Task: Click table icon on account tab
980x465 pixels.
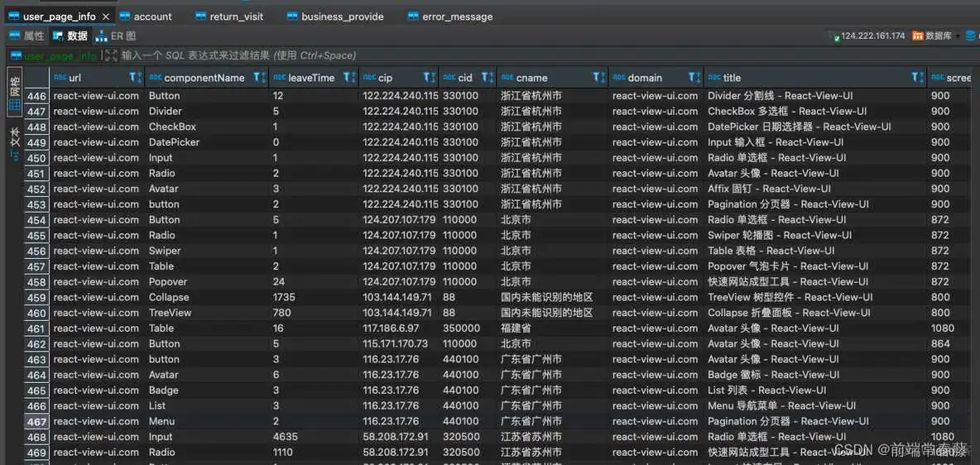Action: [x=125, y=17]
